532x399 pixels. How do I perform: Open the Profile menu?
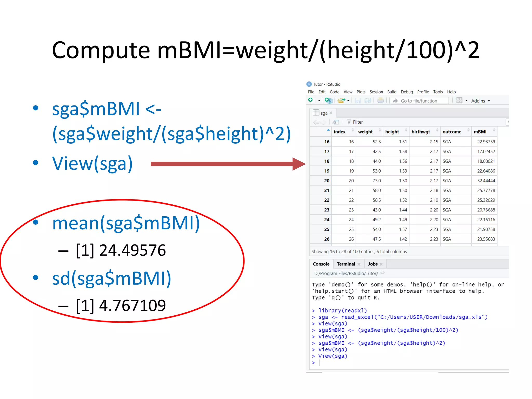[423, 92]
